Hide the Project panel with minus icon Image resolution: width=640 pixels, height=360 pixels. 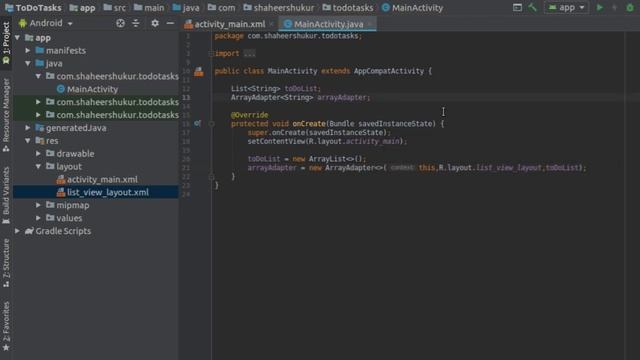click(170, 23)
